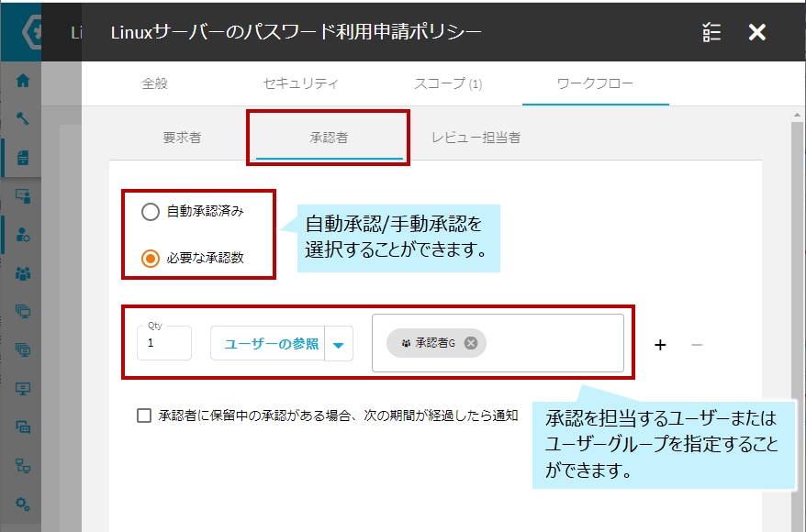
Task: Select the 必要な承認数 radio button
Action: pos(151,259)
